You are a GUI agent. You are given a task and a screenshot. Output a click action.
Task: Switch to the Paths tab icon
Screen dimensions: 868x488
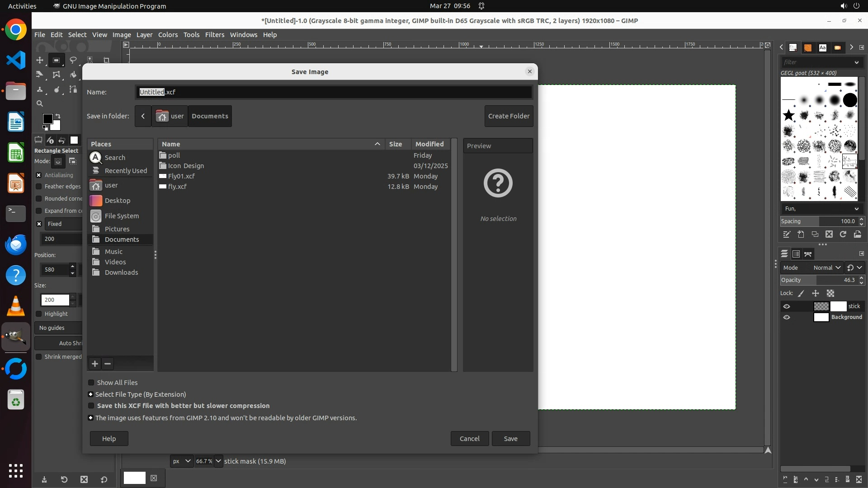(x=808, y=254)
